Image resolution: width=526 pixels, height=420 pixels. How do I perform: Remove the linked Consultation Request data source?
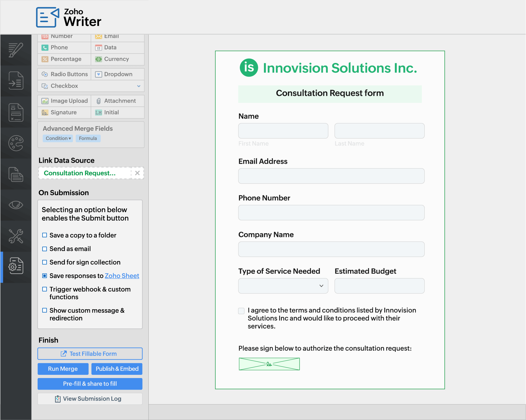138,173
